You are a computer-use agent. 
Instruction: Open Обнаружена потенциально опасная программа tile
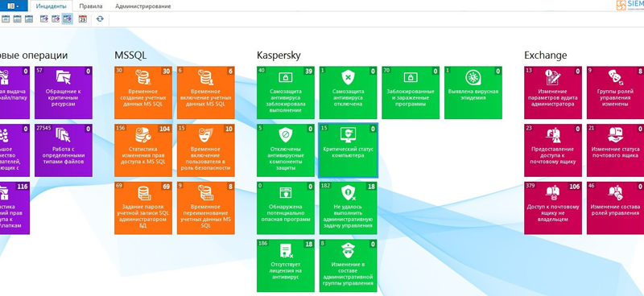(x=286, y=208)
